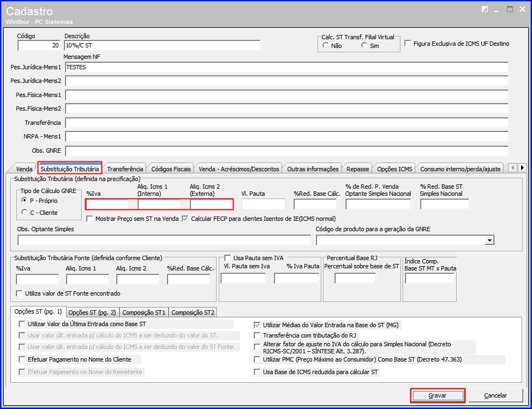Screen dimensions: 532x409
Task: Go to Venda - Acréscimos/Descontos tab
Action: point(239,169)
